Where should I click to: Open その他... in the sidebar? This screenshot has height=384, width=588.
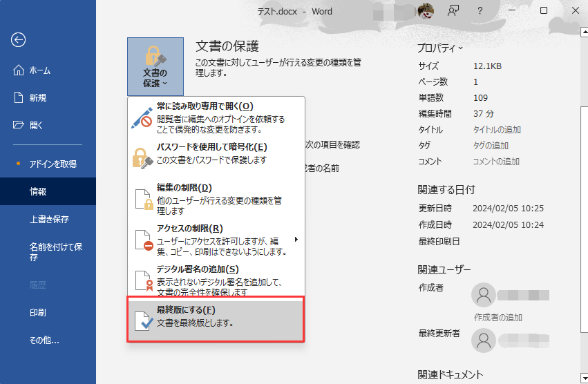coord(48,340)
